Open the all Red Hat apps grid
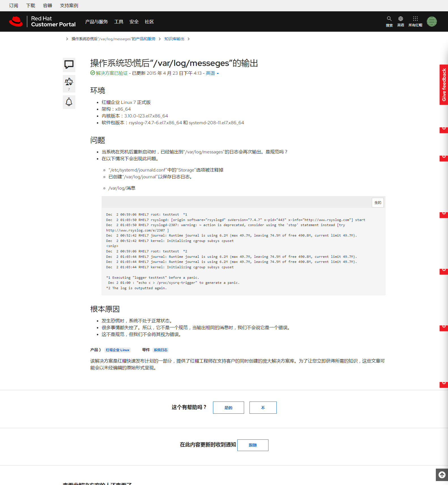This screenshot has width=448, height=485. (x=415, y=22)
